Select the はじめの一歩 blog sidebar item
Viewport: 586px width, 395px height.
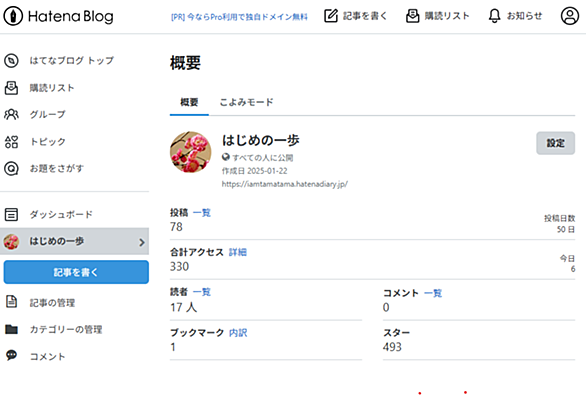coord(74,241)
